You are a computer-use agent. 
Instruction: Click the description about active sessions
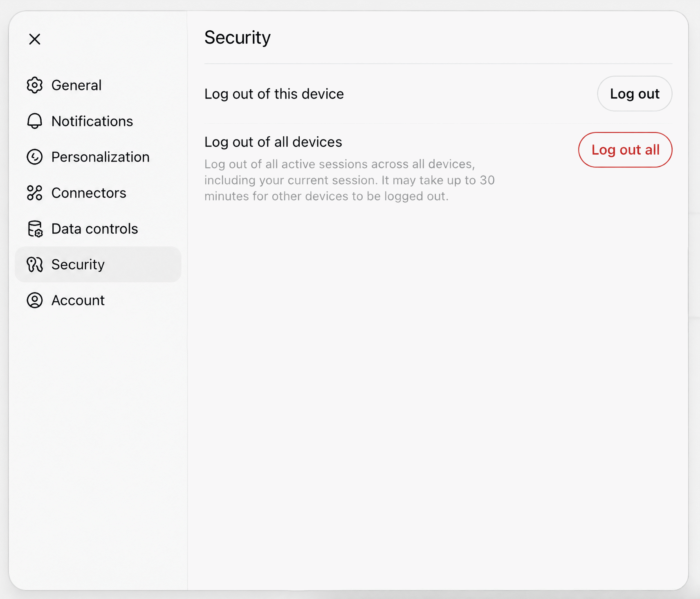point(350,180)
